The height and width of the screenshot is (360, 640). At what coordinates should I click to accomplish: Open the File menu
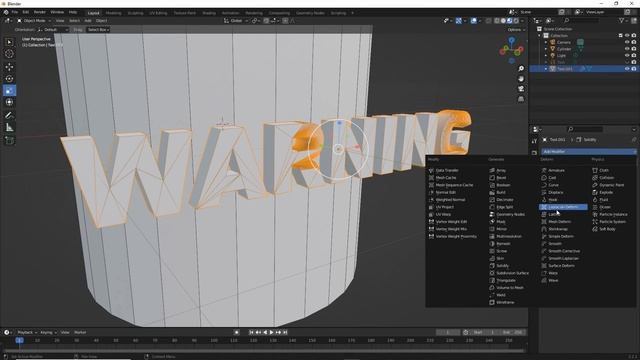click(x=15, y=12)
